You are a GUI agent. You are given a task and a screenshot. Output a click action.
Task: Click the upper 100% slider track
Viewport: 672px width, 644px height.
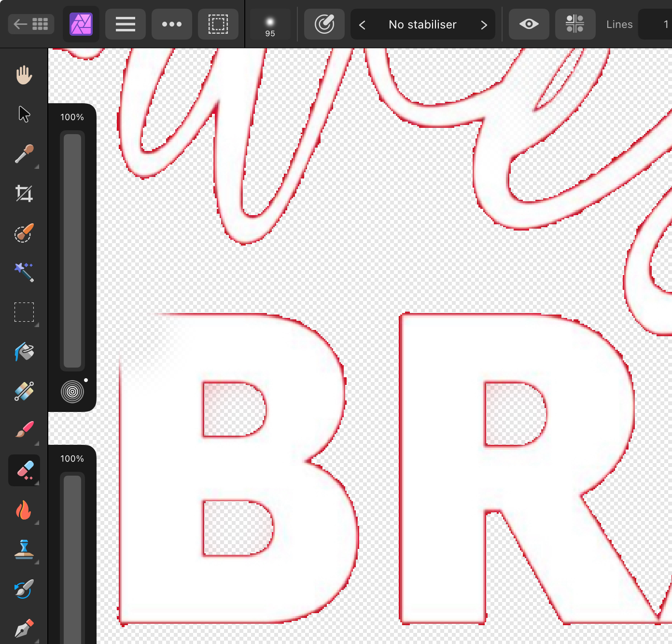pyautogui.click(x=72, y=251)
